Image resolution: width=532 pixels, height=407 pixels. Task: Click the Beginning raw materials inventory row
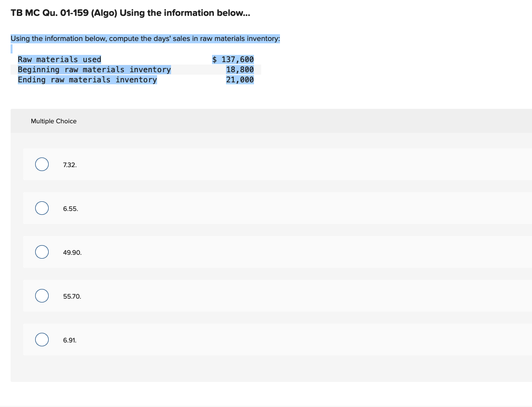coord(94,69)
